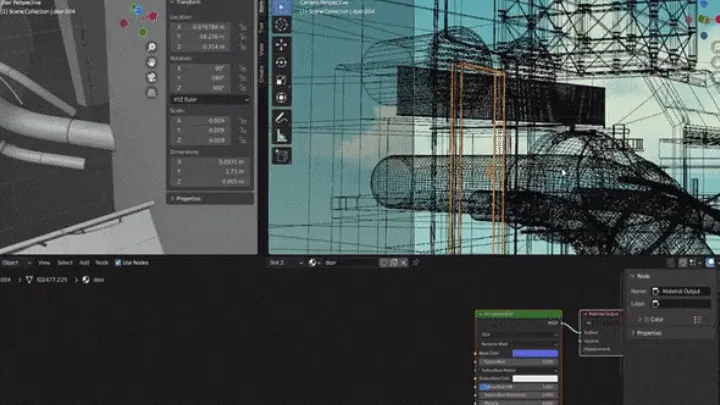Viewport: 720px width, 405px height.
Task: Click the Subsurface Color white swatch
Action: (x=535, y=378)
